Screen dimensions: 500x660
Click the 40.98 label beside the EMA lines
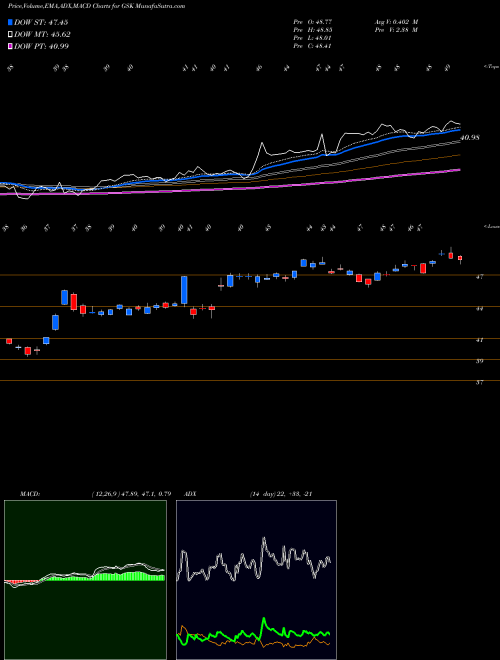[x=470, y=138]
